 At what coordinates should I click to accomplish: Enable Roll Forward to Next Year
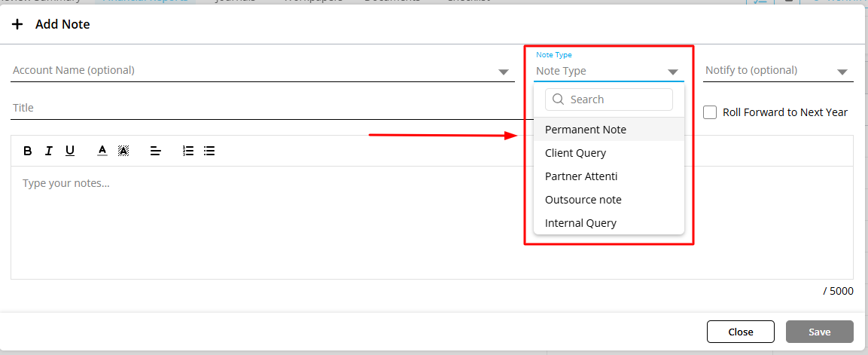710,112
